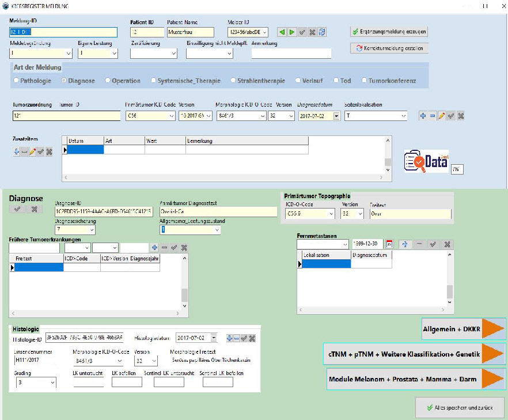Open calendar picker in Fernmetastasen section

tap(390, 244)
